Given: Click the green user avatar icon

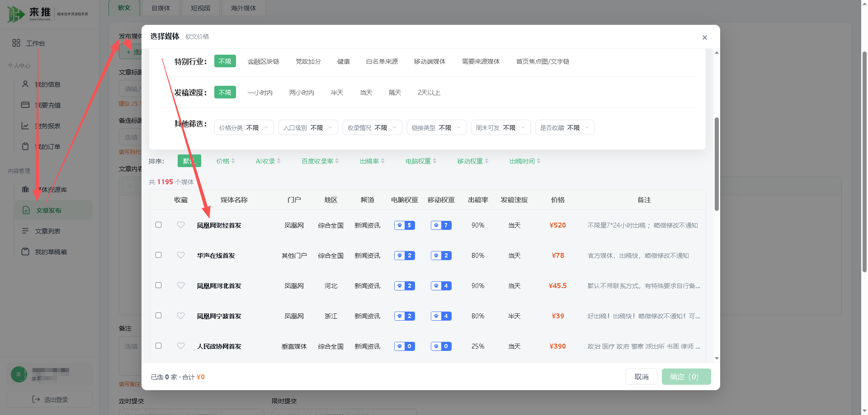Looking at the screenshot, I should click(19, 374).
